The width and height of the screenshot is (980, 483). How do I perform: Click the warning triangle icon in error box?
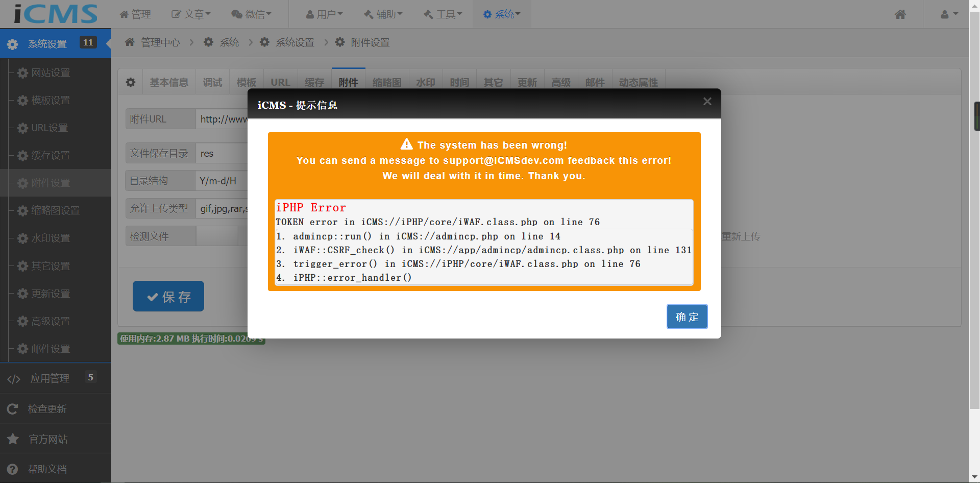407,144
